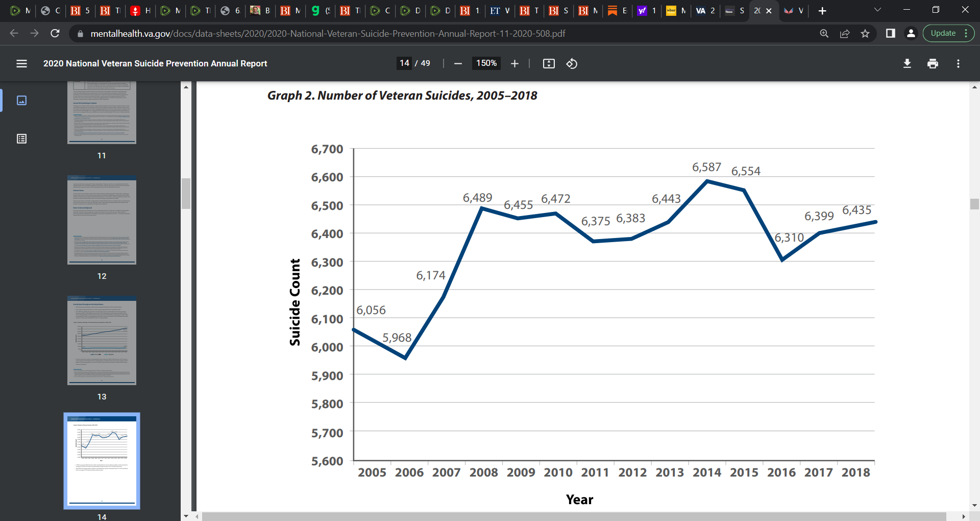Download the PDF document
980x521 pixels.
point(907,63)
